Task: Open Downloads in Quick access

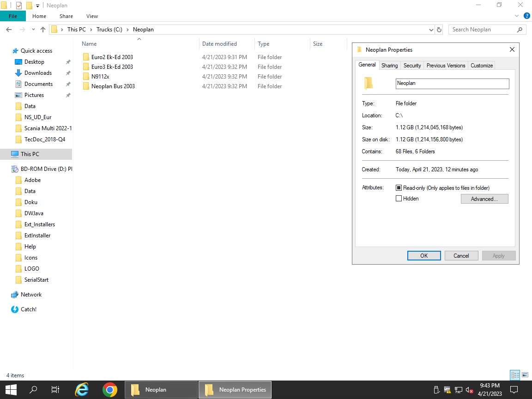Action: [x=38, y=73]
